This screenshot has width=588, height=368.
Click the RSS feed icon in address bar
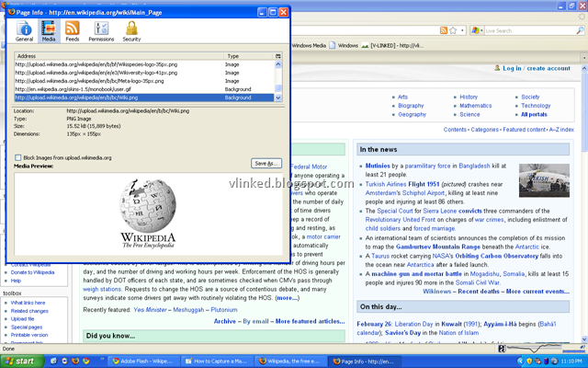pos(444,30)
